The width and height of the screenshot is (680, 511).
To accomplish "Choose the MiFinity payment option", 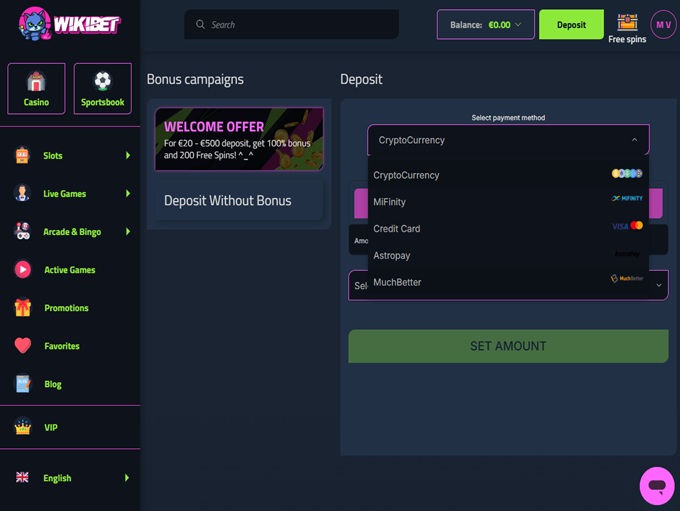I will coord(508,202).
